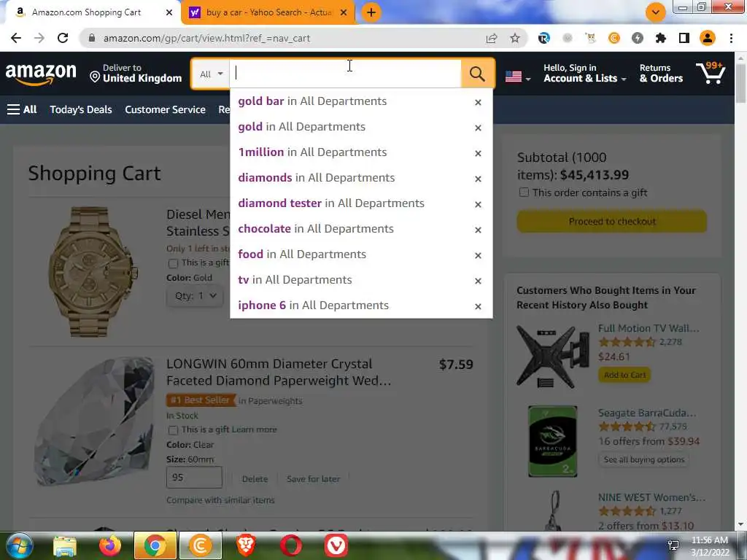Image resolution: width=747 pixels, height=560 pixels.
Task: Open the tab search dropdown arrow button
Action: click(x=656, y=12)
